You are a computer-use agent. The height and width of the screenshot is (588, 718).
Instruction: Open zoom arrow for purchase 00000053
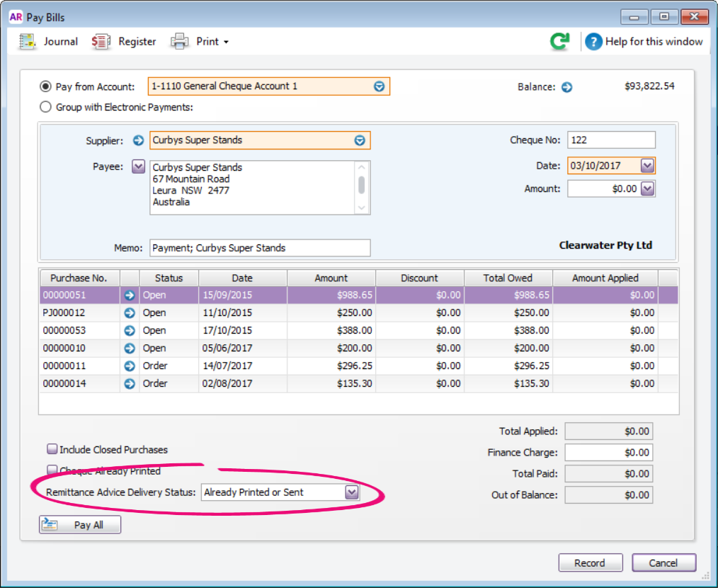[130, 330]
